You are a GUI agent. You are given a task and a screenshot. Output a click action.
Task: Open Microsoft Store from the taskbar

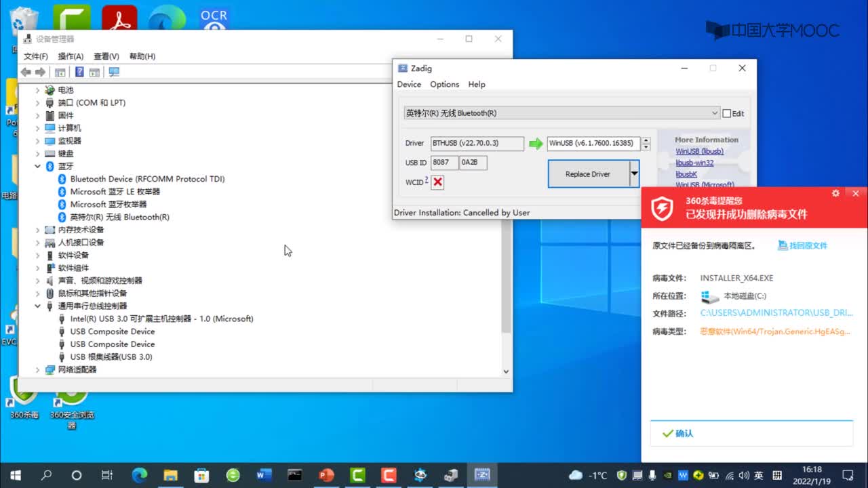[x=201, y=474]
